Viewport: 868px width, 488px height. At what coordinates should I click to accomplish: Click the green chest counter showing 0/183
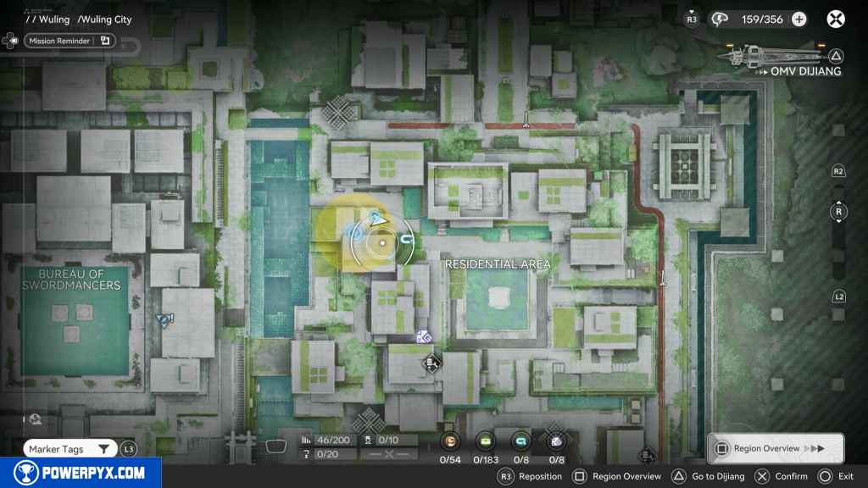(486, 441)
